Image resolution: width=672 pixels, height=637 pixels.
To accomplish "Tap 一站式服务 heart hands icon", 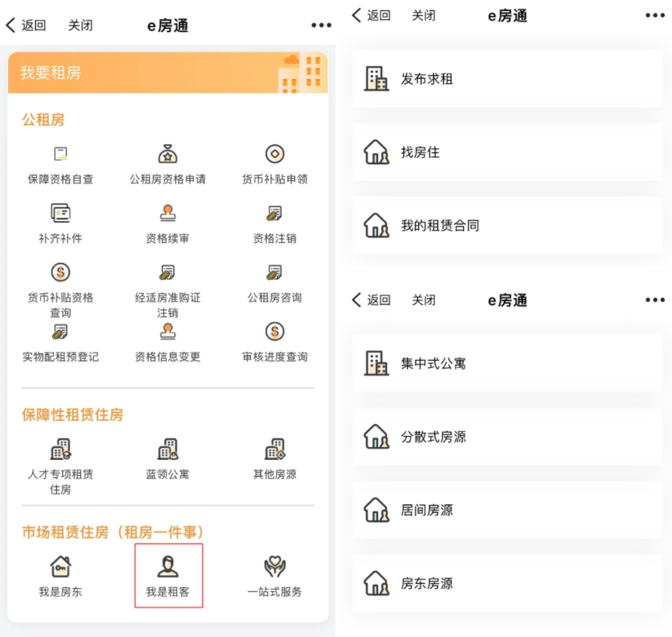I will (275, 566).
